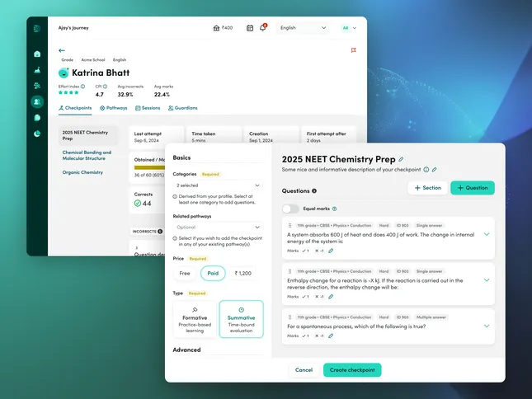Switch to the Guardians tab
The height and width of the screenshot is (399, 532).
pos(182,108)
